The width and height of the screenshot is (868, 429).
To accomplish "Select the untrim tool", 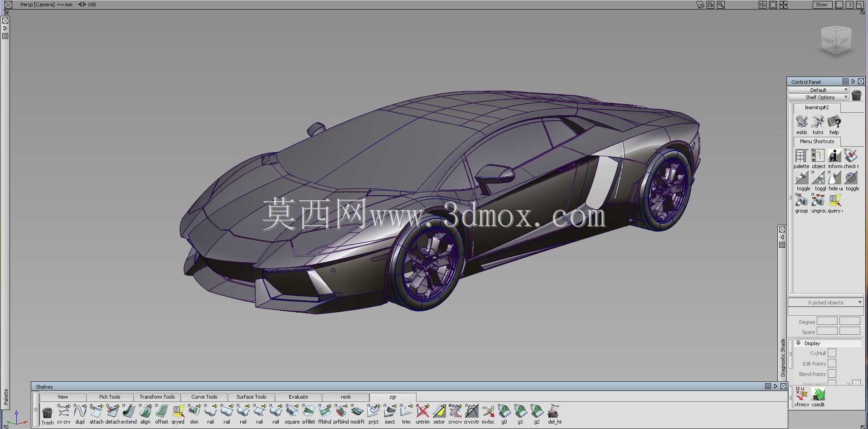I will click(422, 411).
